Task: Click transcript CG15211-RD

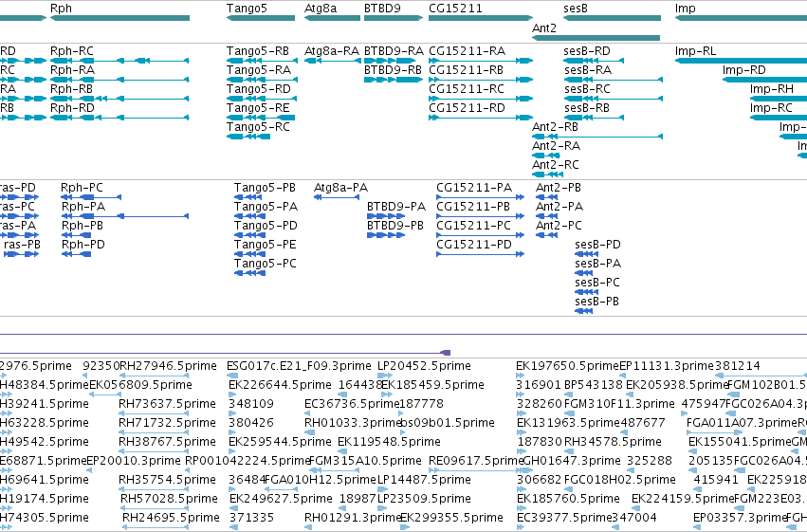Action: [x=481, y=118]
